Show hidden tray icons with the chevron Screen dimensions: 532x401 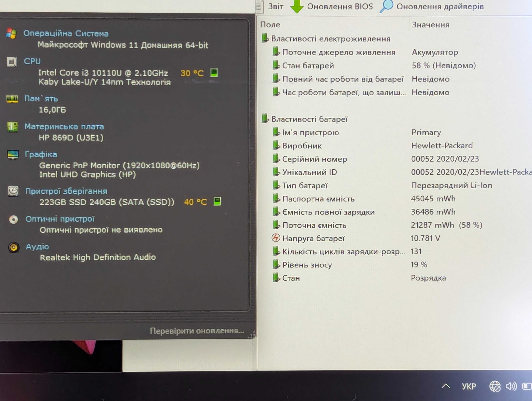446,386
